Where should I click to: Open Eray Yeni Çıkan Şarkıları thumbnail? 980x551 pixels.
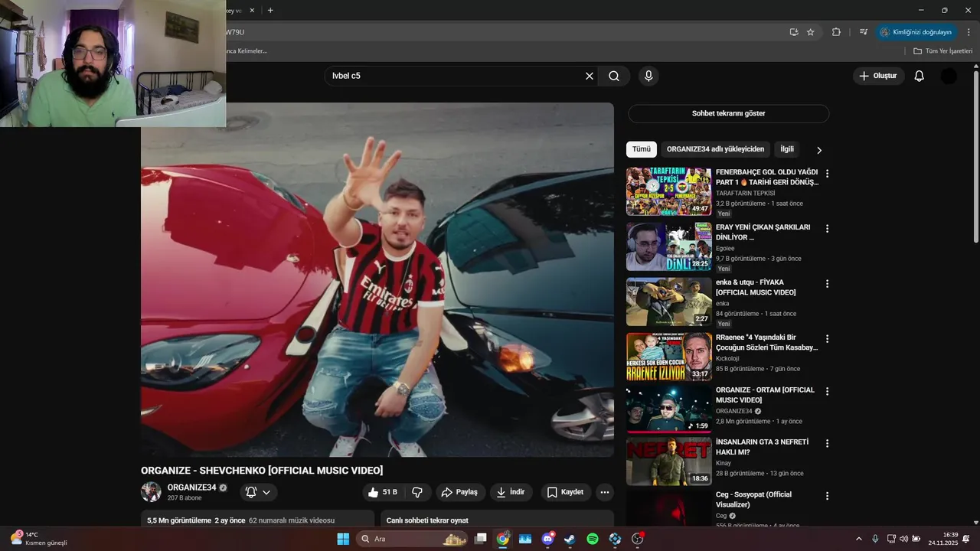[669, 246]
